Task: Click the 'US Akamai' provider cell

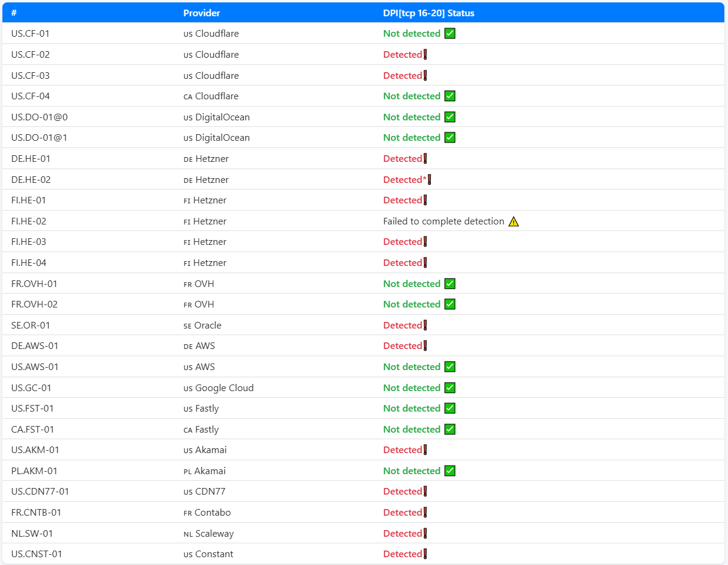Action: 205,450
